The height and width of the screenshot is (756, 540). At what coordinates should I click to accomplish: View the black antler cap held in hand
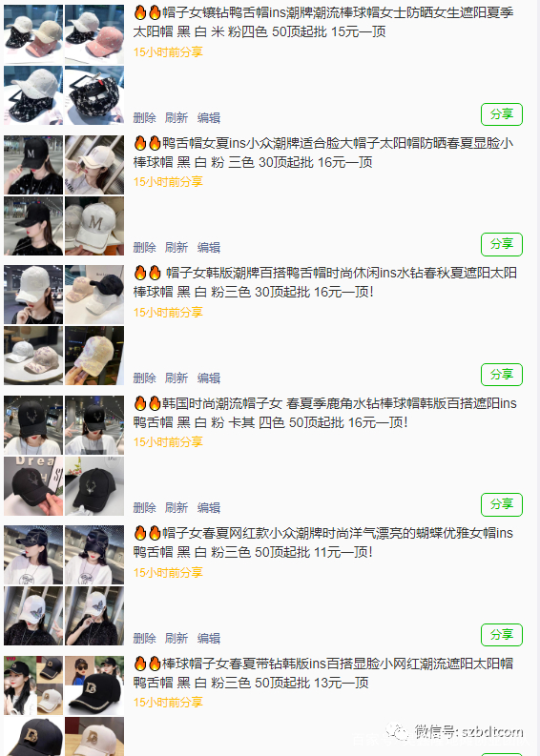coord(33,486)
